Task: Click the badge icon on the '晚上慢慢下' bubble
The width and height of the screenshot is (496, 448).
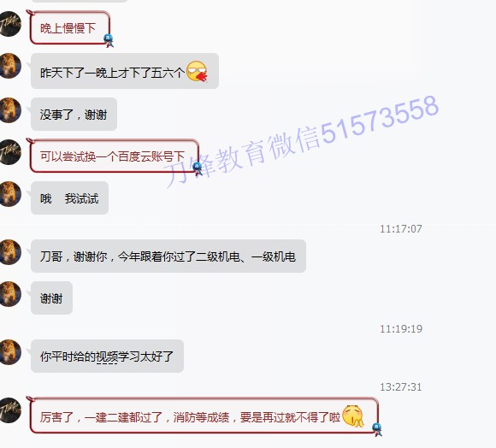Action: click(x=109, y=40)
